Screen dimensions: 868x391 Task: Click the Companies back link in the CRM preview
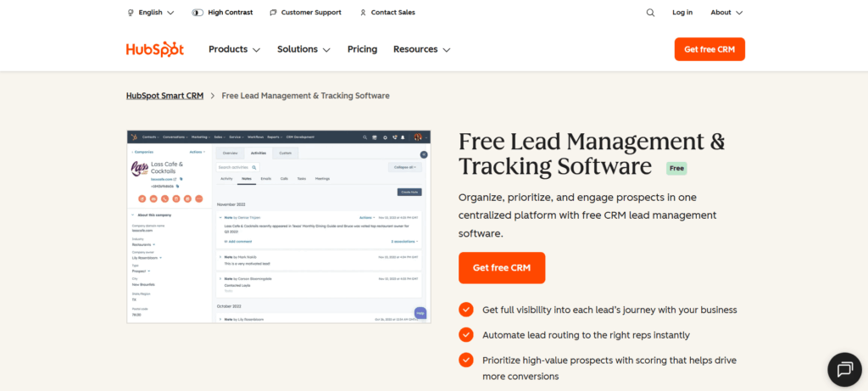pos(142,152)
